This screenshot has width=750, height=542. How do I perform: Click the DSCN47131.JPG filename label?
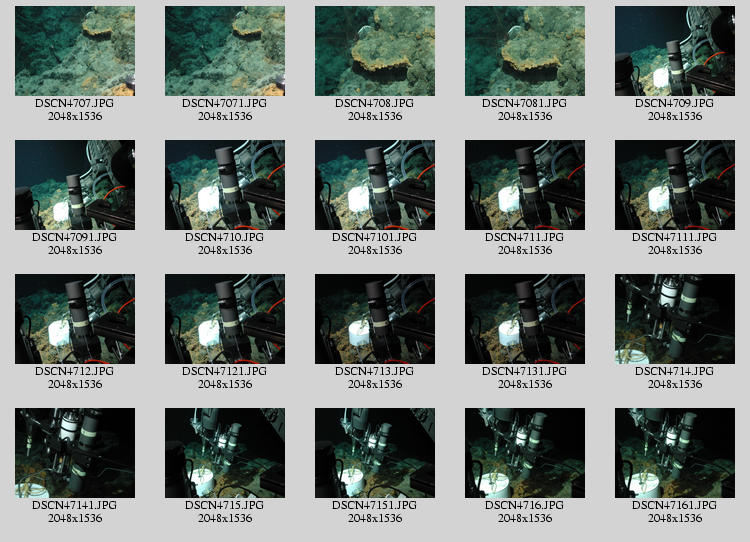[x=525, y=371]
